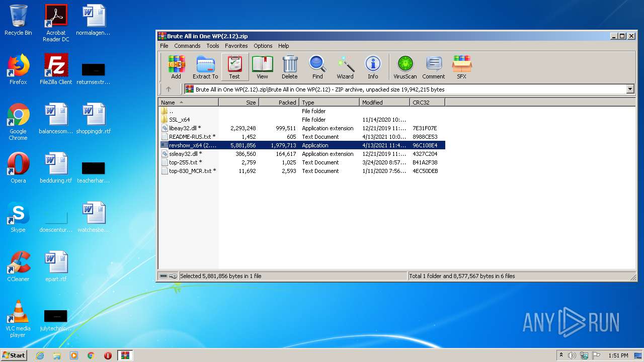Open the File menu
The height and width of the screenshot is (362, 644).
(x=164, y=46)
